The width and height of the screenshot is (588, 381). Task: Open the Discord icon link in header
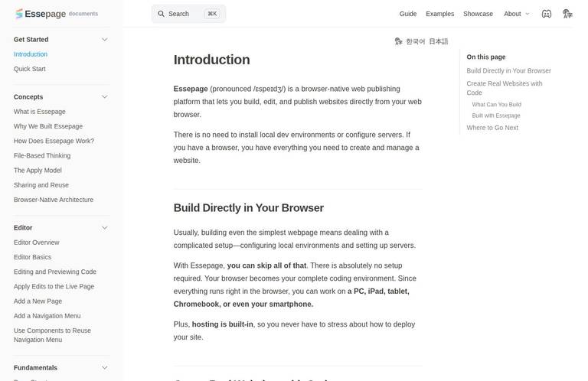547,14
